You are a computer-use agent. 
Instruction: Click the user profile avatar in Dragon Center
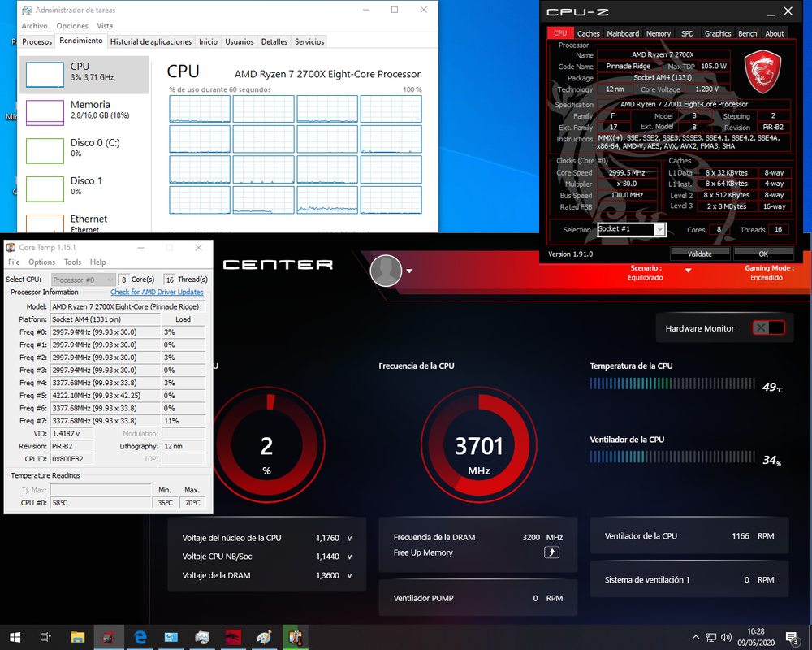tap(386, 270)
